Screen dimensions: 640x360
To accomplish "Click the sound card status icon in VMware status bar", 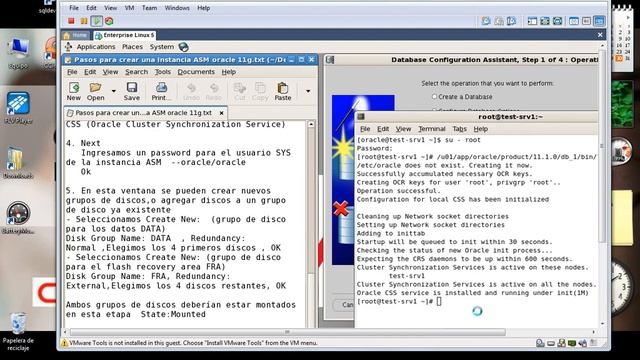I will pos(583,343).
